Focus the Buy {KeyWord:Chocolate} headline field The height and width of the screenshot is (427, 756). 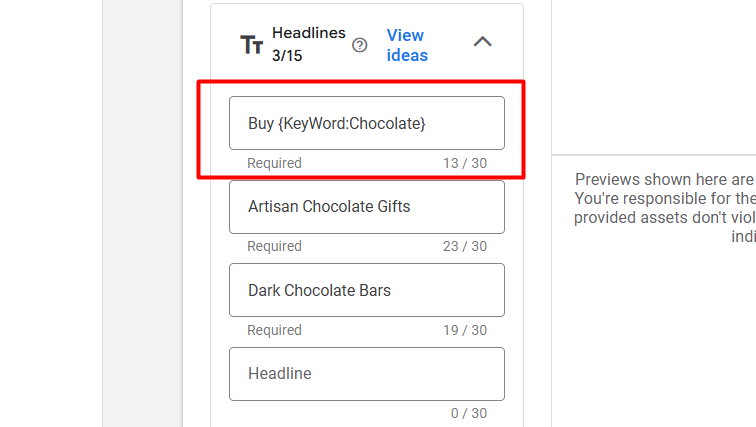pos(366,123)
